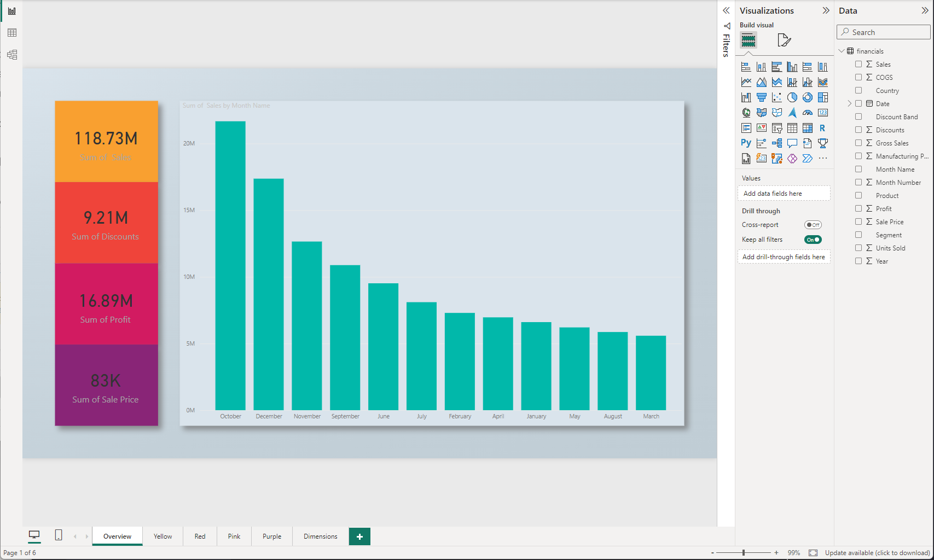Select the funnel chart visual
Viewport: 934px width, 560px height.
click(762, 97)
